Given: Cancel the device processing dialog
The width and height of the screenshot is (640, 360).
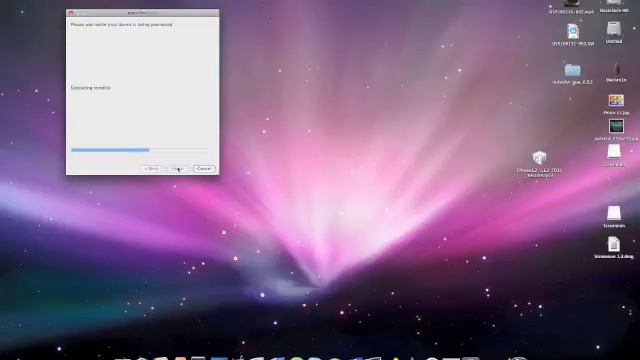Looking at the screenshot, I should coord(204,169).
